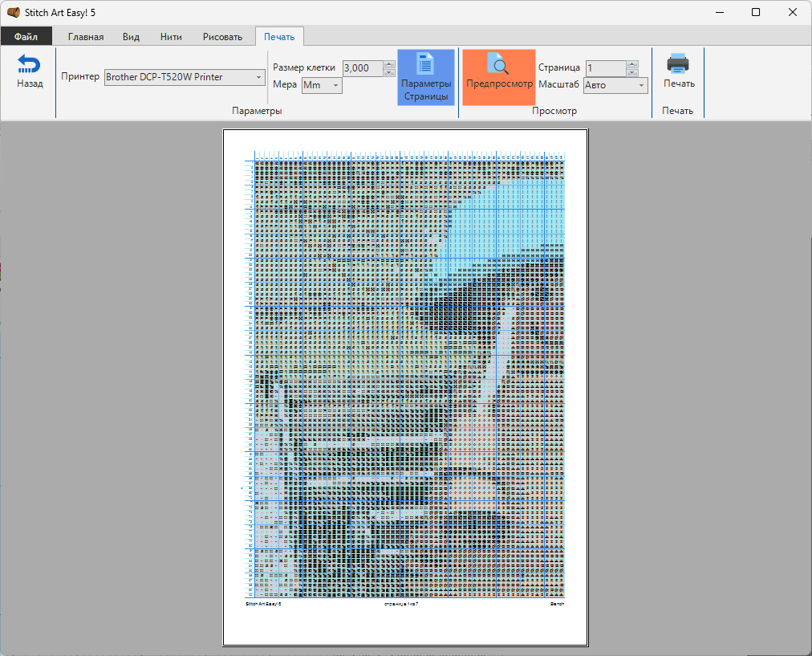Open Параметры Страницы page settings
This screenshot has width=812, height=656.
tap(426, 77)
